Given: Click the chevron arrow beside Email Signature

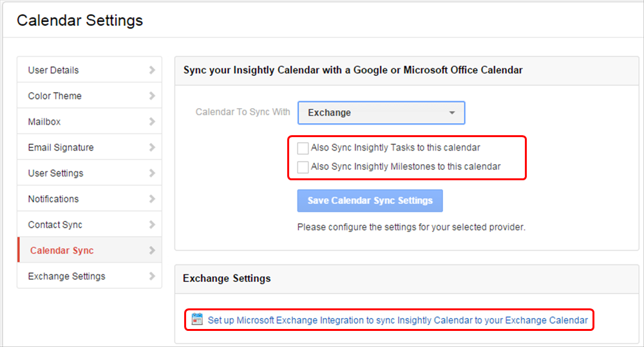Looking at the screenshot, I should (152, 147).
